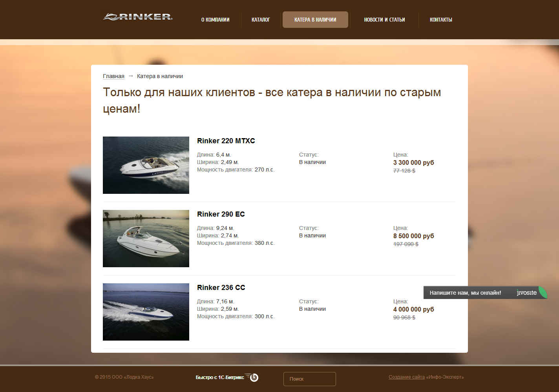The height and width of the screenshot is (392, 559).
Task: Click the crossed-out price '90 968 $'
Action: point(404,317)
